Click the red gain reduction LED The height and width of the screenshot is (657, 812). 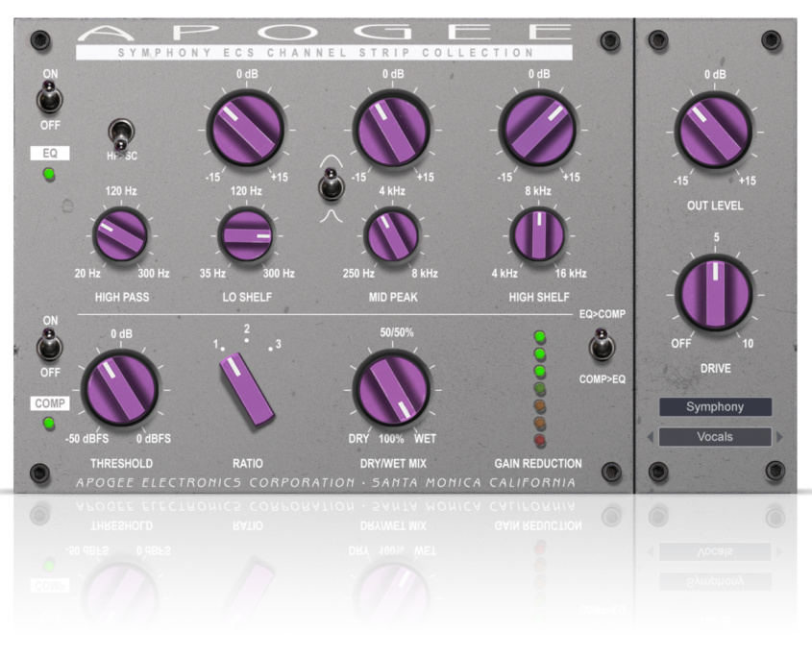tap(540, 441)
